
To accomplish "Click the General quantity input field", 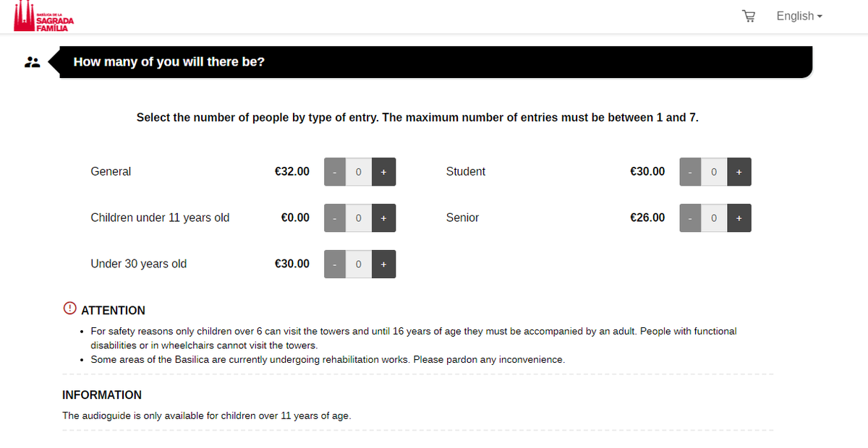I will 359,172.
